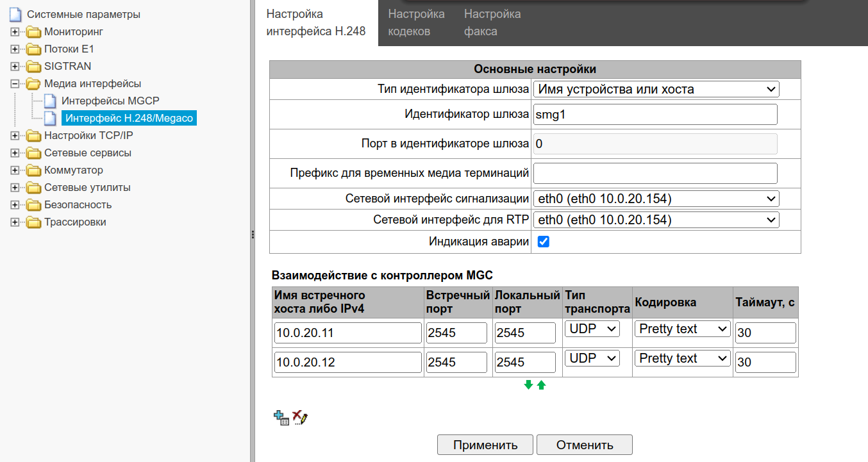Click the Интерфейсы MGCP document icon
This screenshot has height=462, width=868.
coord(50,101)
